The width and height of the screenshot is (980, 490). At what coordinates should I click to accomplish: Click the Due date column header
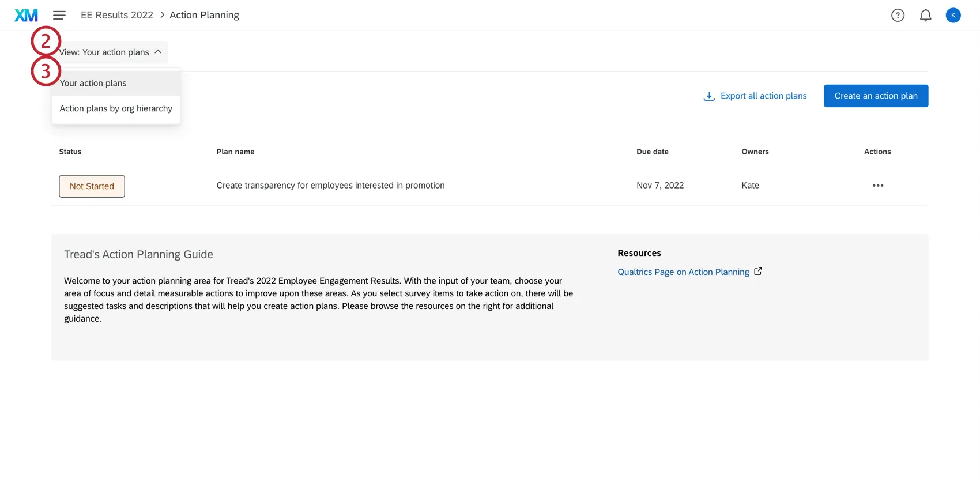pyautogui.click(x=652, y=152)
